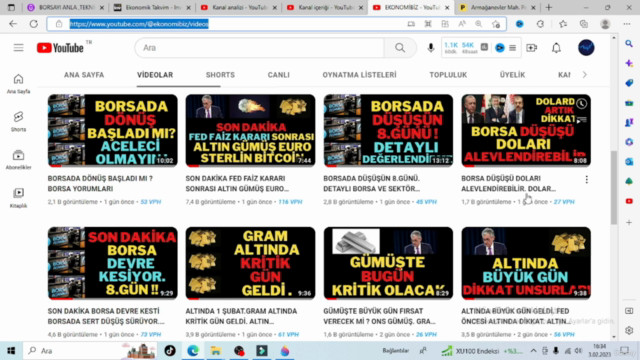Open the OYNATMA LİSTELERİ tab

coord(359,75)
